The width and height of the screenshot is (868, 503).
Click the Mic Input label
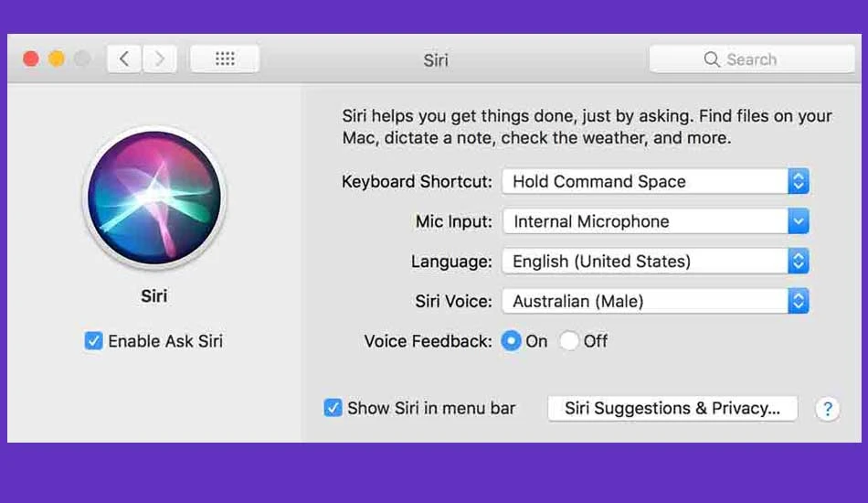pos(454,221)
